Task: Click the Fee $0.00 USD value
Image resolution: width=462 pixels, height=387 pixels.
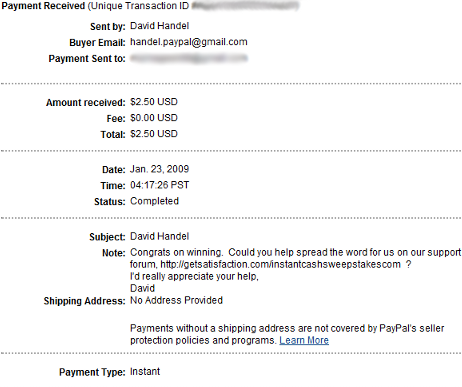Action: click(154, 118)
